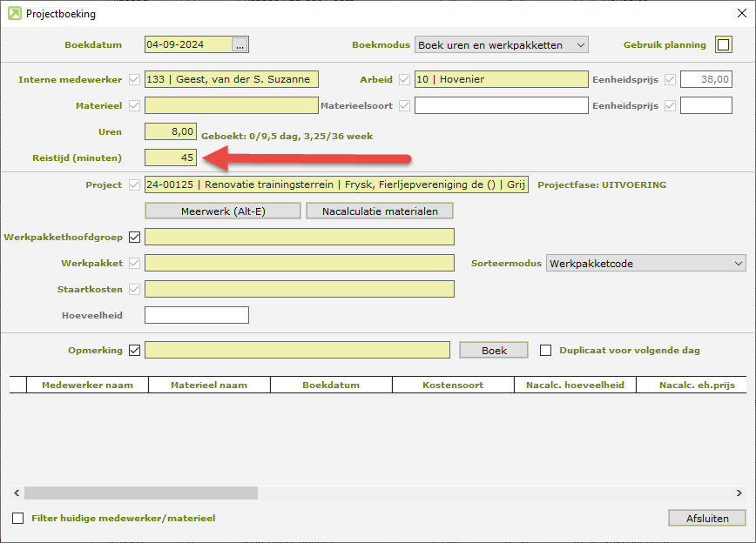The image size is (756, 543).
Task: Enable Filter huidige medewerker/materieel checkbox
Action: click(18, 519)
